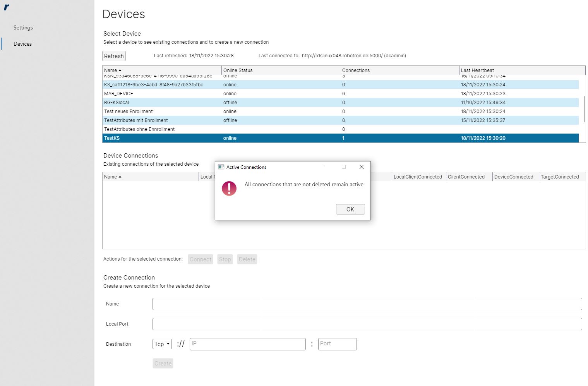Select the 'Test neues Enrollment' row
The image size is (588, 386).
[x=341, y=112]
